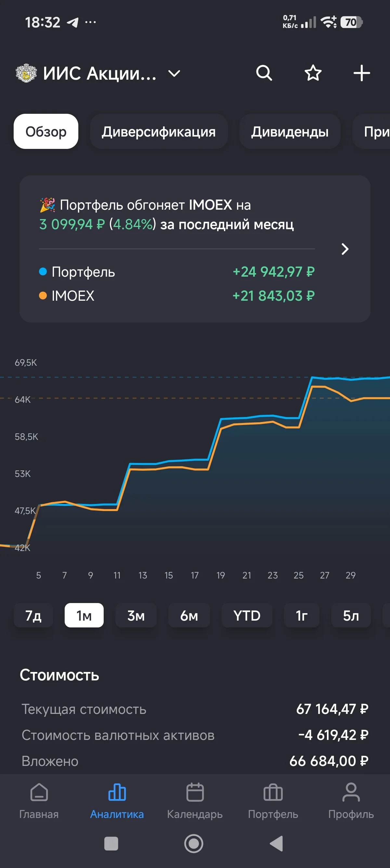Open search with the magnifier icon
This screenshot has width=390, height=868.
point(264,73)
